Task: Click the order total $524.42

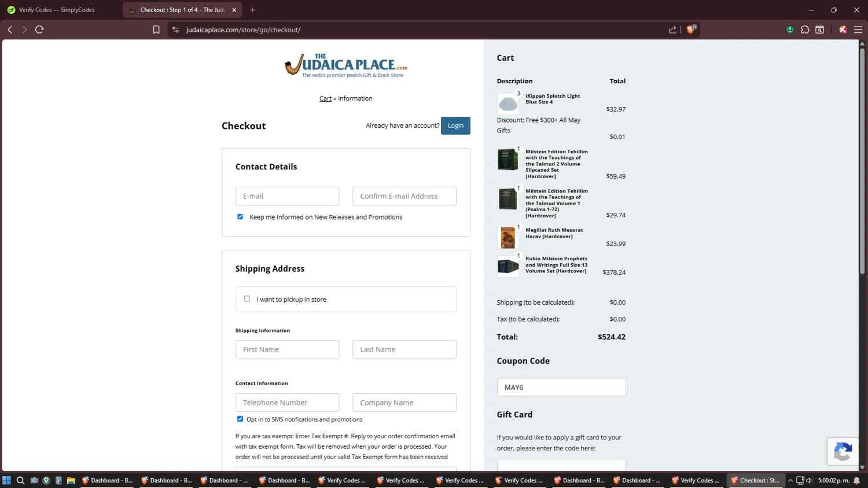Action: tap(612, 337)
